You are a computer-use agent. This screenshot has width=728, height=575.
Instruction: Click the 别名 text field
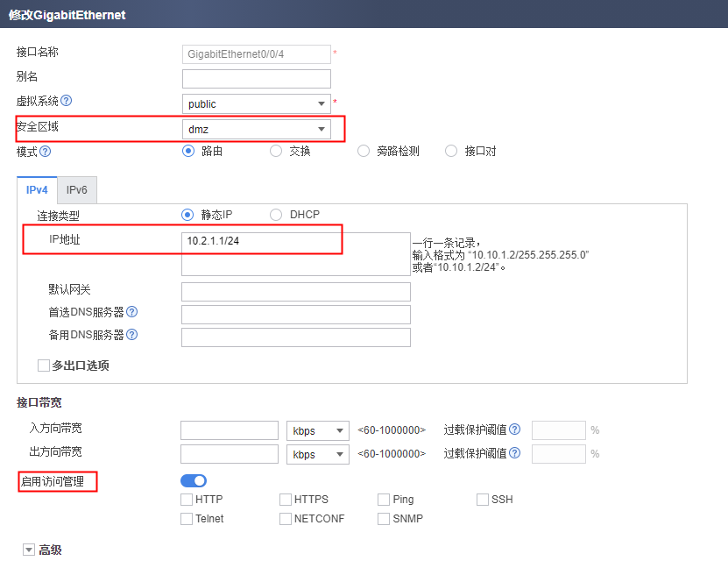257,79
